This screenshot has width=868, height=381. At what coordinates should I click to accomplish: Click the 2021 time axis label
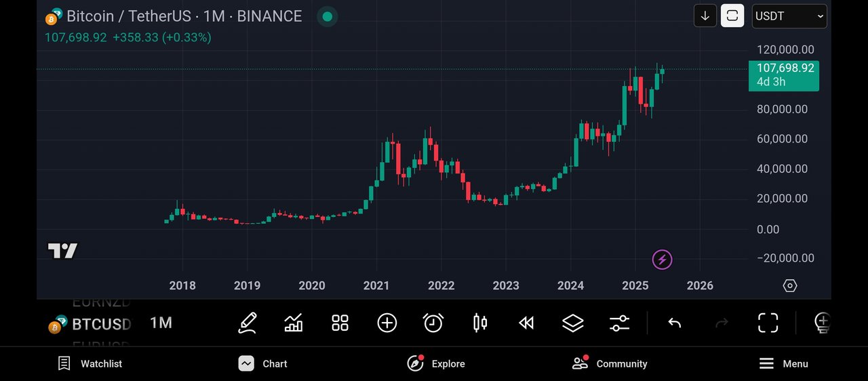(x=376, y=285)
